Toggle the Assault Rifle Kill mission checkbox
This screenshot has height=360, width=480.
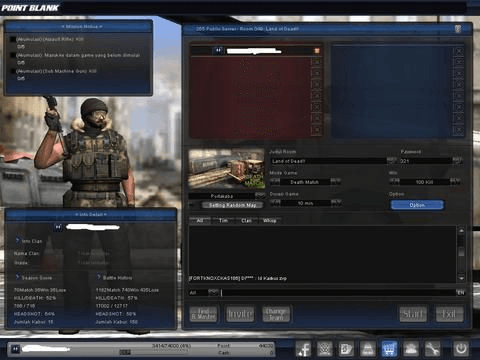[13, 39]
